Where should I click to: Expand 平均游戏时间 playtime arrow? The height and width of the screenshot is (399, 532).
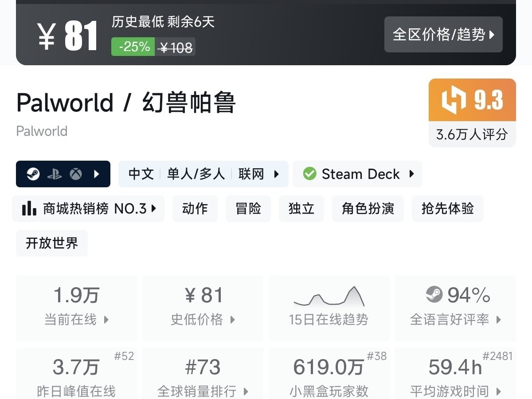point(499,391)
